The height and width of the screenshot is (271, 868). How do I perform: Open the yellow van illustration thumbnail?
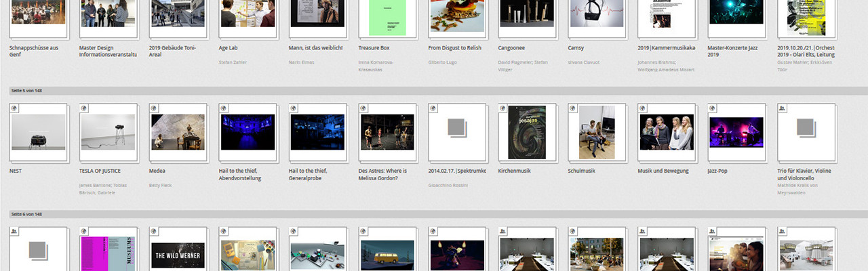click(387, 255)
